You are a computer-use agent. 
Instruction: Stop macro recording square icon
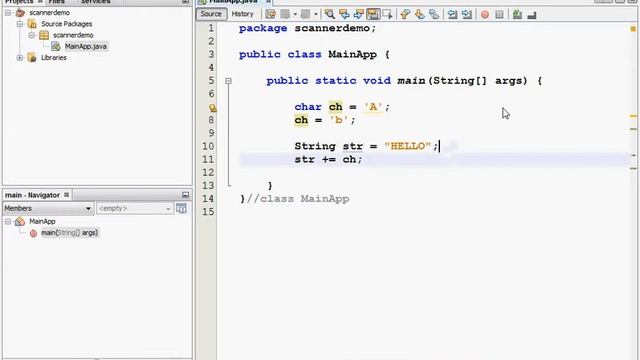click(x=499, y=15)
